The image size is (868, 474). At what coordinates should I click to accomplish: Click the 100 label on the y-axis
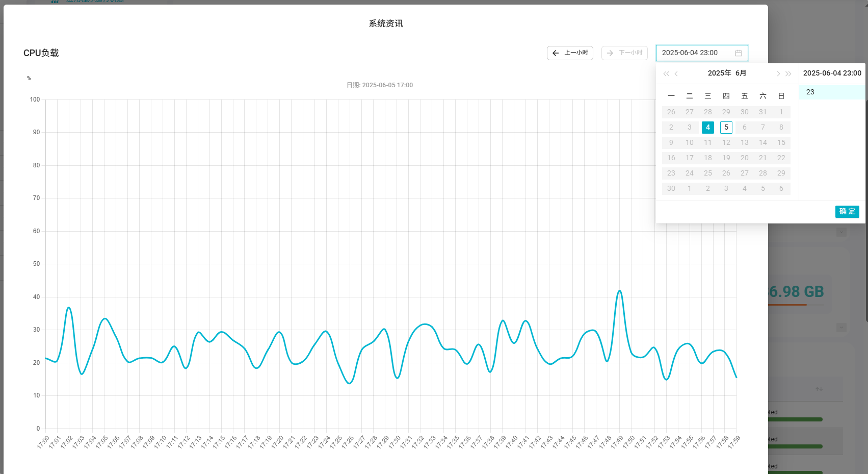pos(35,99)
